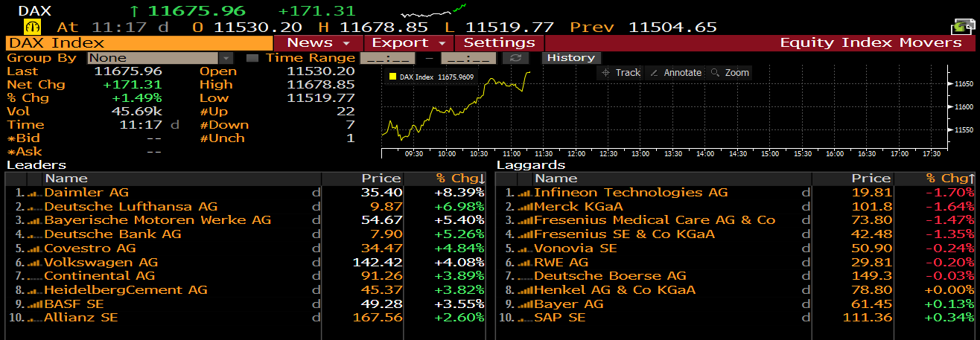
Task: Click the bar icon beside Allianz SE
Action: coord(35,318)
